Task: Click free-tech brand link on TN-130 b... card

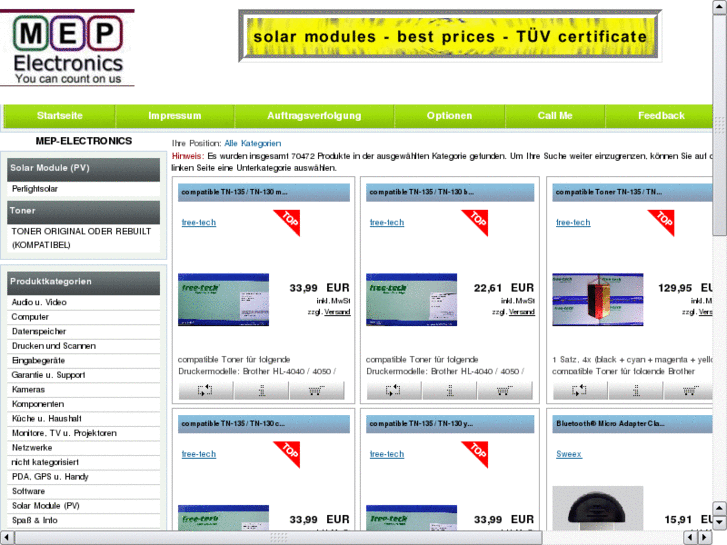Action: click(x=387, y=223)
